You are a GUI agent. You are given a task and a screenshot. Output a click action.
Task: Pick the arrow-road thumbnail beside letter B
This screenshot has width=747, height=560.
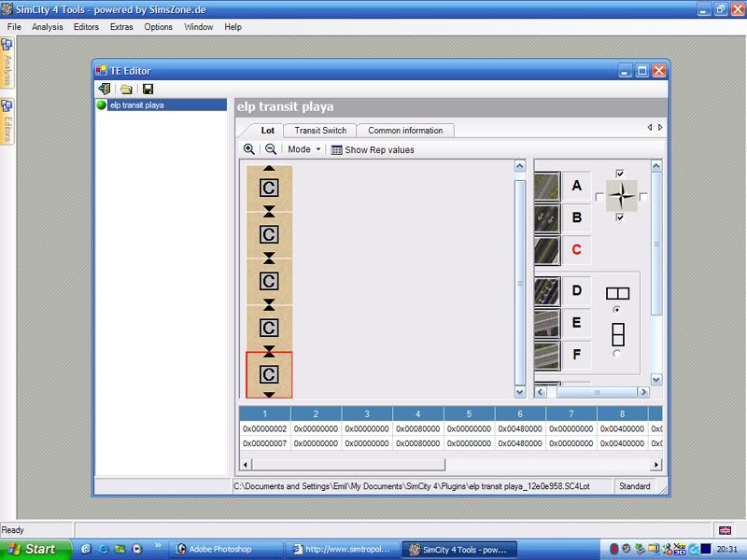547,218
